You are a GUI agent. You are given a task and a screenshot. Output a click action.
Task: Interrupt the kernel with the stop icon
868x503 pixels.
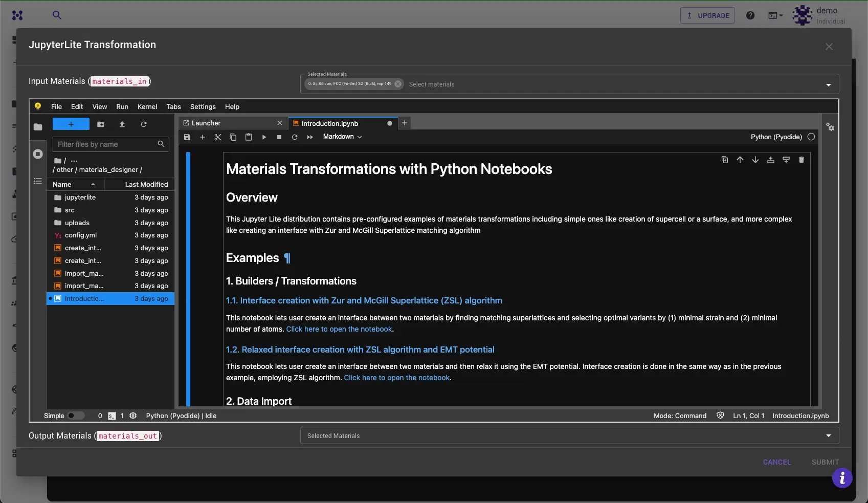(279, 137)
